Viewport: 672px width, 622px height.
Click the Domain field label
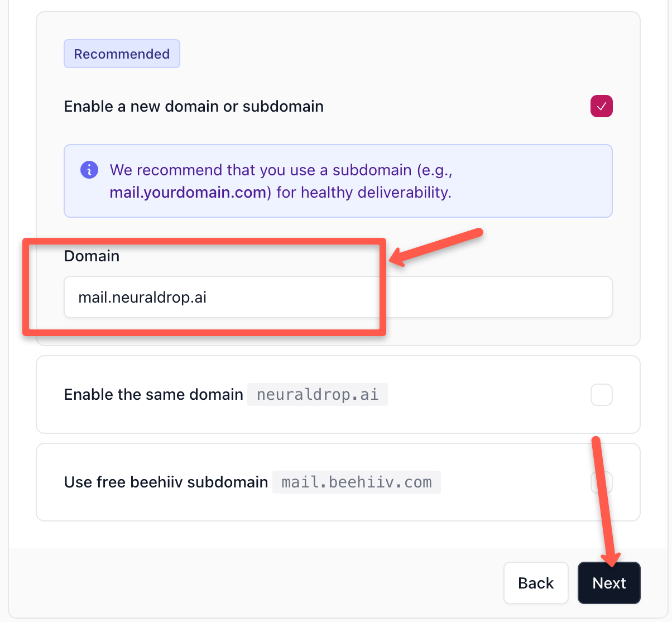pyautogui.click(x=92, y=256)
